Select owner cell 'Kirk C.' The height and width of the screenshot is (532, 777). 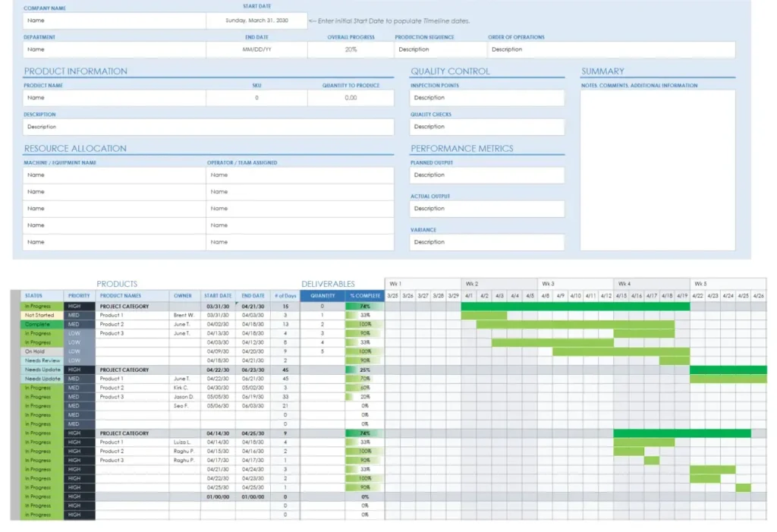[x=184, y=388]
